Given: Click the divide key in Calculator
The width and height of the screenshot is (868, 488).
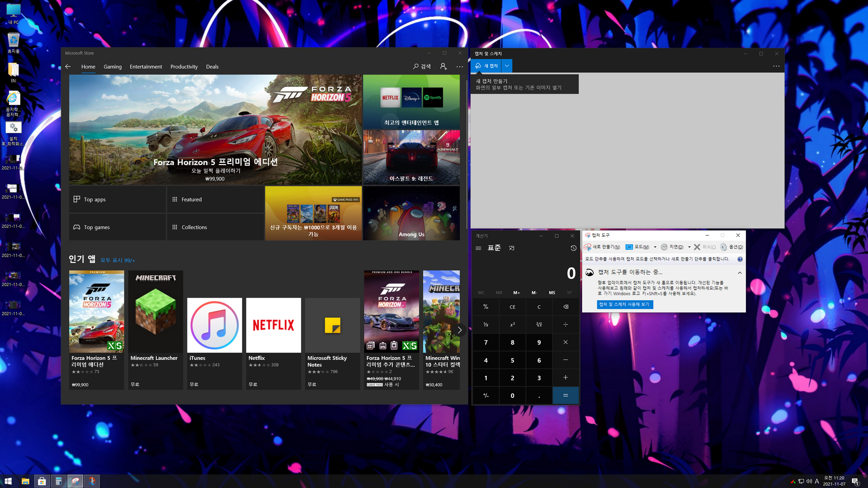Looking at the screenshot, I should pyautogui.click(x=565, y=324).
